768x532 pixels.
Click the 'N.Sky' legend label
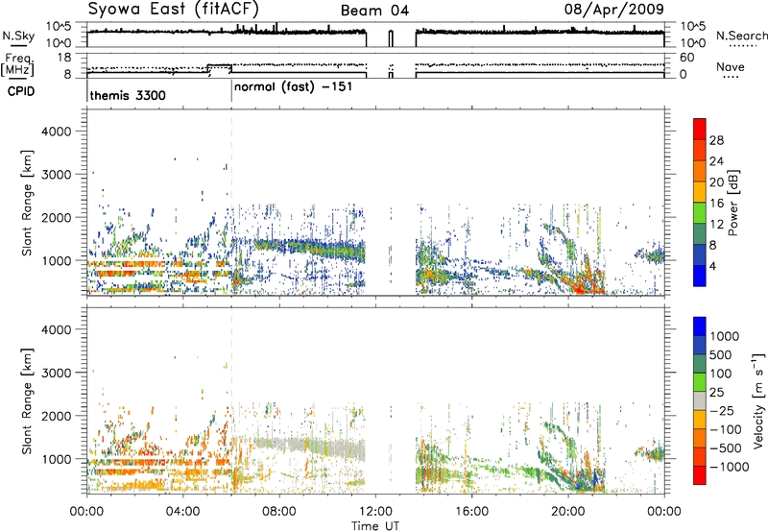18,36
